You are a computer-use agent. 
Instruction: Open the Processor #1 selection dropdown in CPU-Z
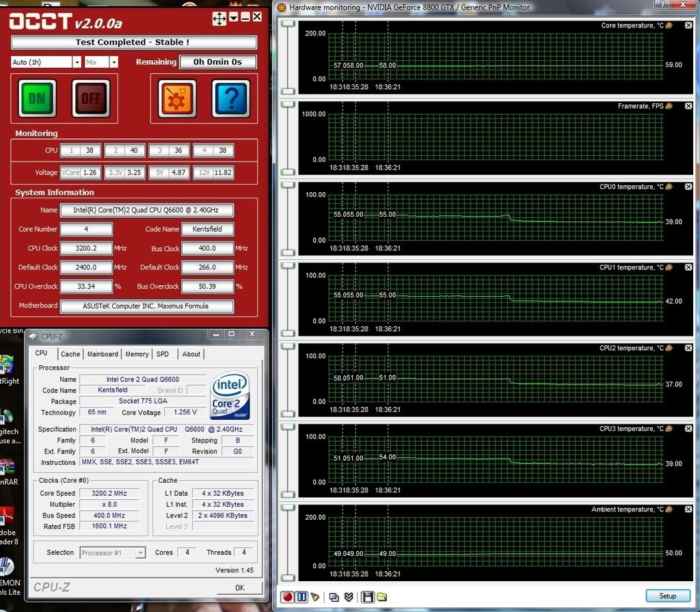click(140, 553)
